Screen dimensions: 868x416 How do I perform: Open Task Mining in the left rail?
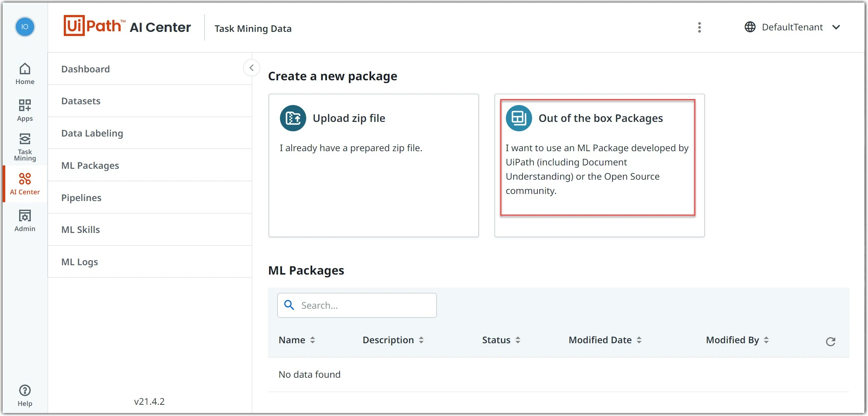pyautogui.click(x=25, y=147)
